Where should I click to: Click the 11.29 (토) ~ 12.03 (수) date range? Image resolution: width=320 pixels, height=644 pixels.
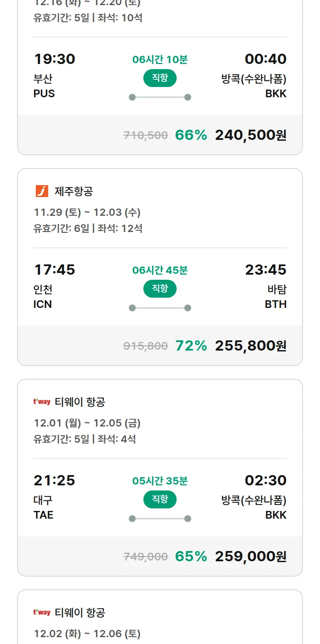point(87,212)
